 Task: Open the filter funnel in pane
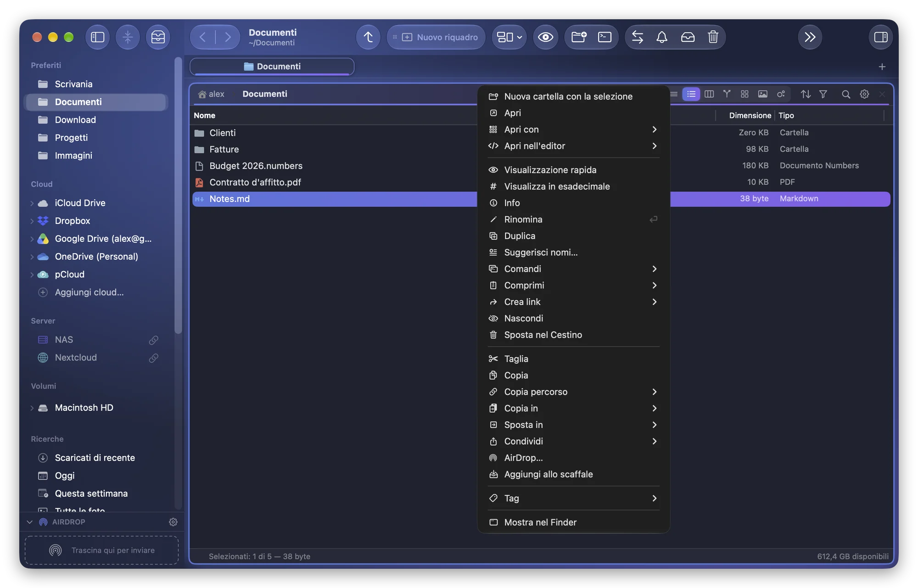click(x=823, y=94)
